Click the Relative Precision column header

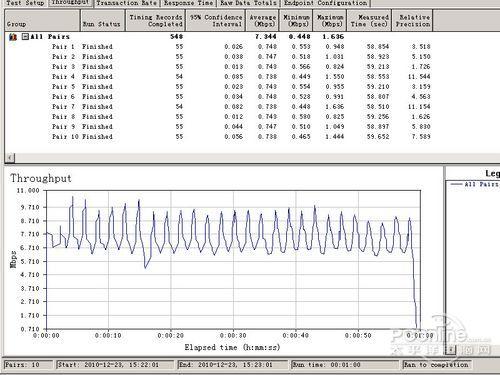pyautogui.click(x=412, y=21)
